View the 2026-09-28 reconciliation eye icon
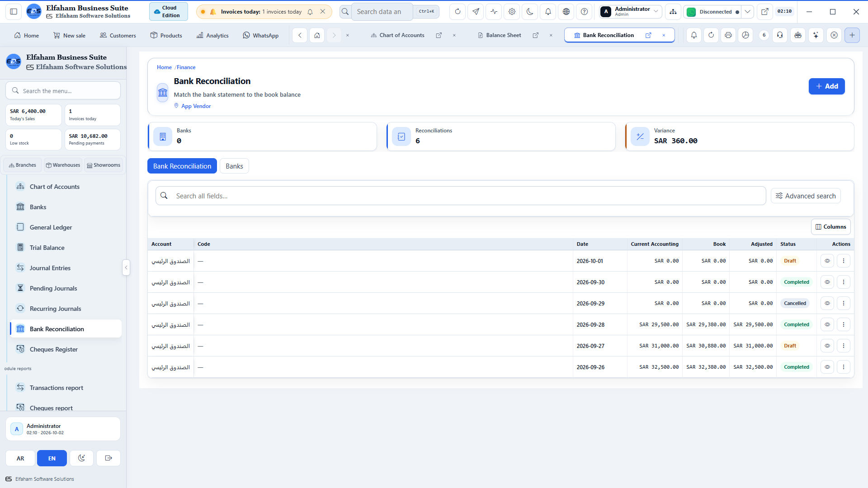 (x=827, y=324)
